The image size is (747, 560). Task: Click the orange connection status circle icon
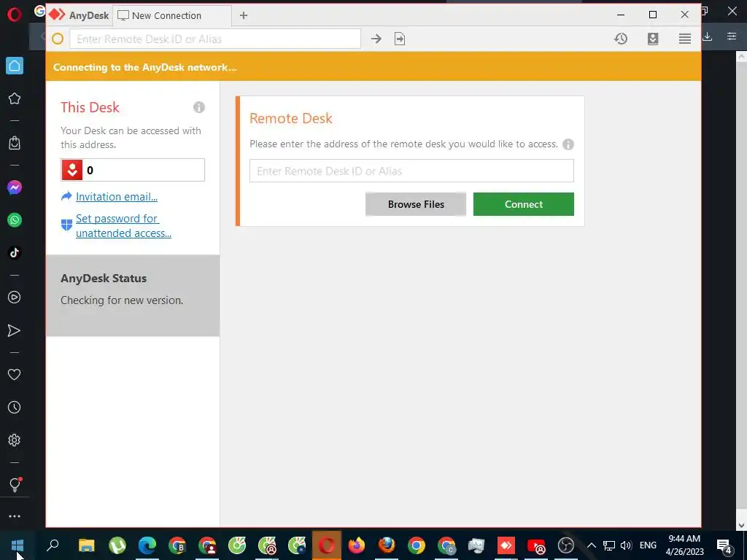click(x=58, y=39)
